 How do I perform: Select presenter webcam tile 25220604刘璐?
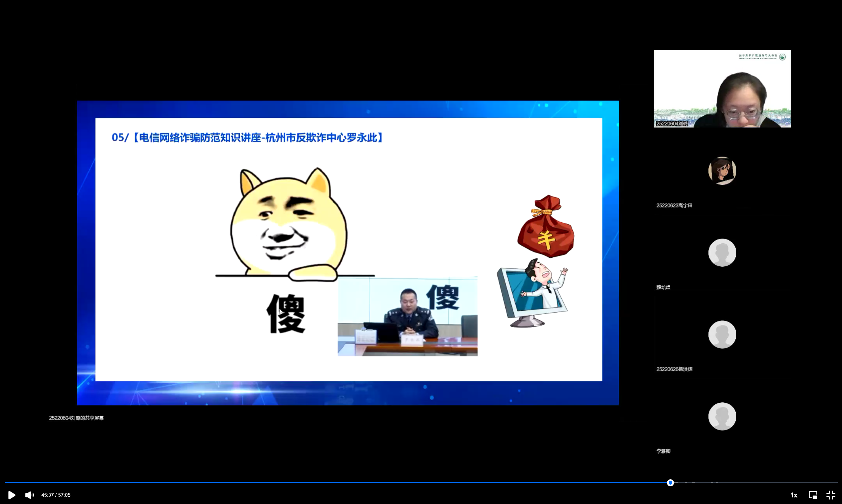point(722,89)
